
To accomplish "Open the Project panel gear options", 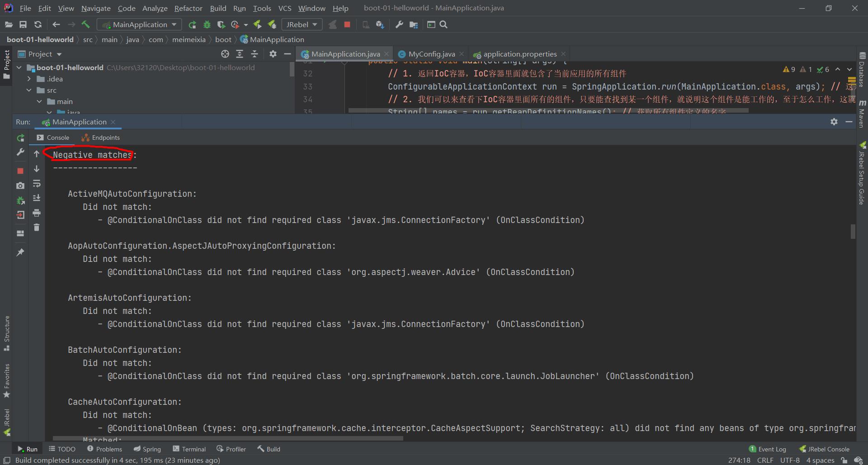I will click(x=273, y=54).
